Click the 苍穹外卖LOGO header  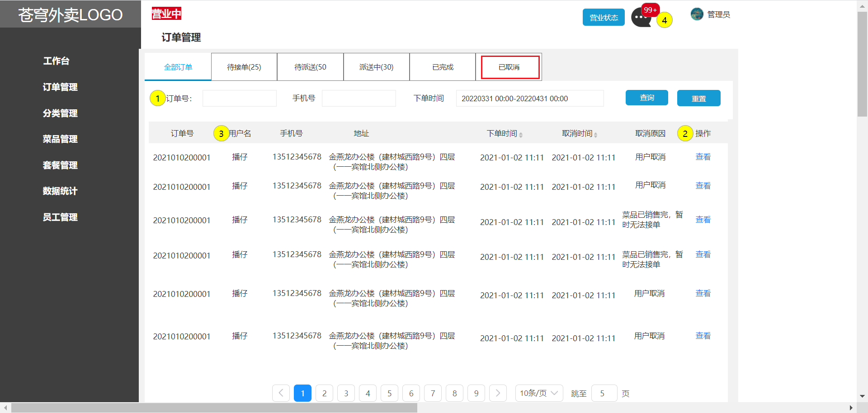coord(70,15)
